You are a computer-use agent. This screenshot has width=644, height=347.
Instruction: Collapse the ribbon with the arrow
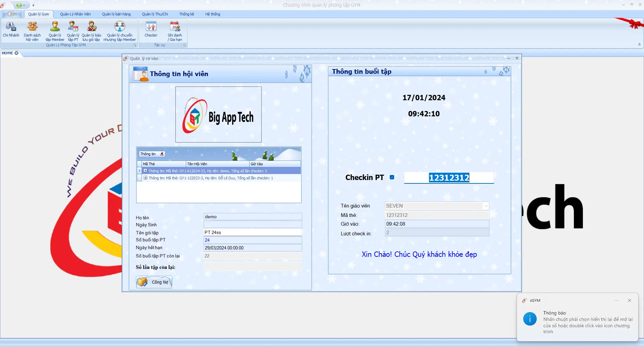639,44
